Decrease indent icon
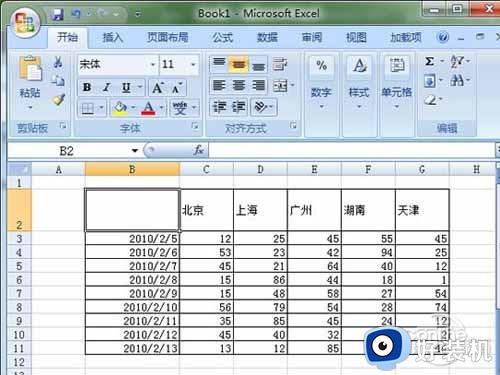The image size is (500, 375). pos(219,107)
